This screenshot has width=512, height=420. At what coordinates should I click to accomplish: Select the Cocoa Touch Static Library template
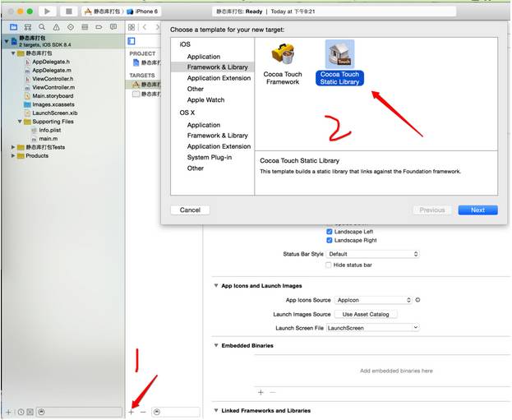pos(339,63)
